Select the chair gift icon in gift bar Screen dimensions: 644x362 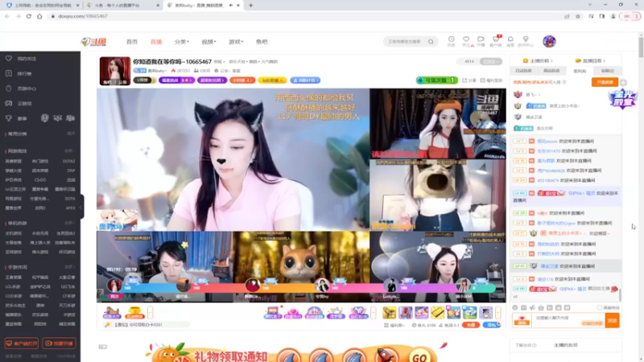[x=389, y=313]
